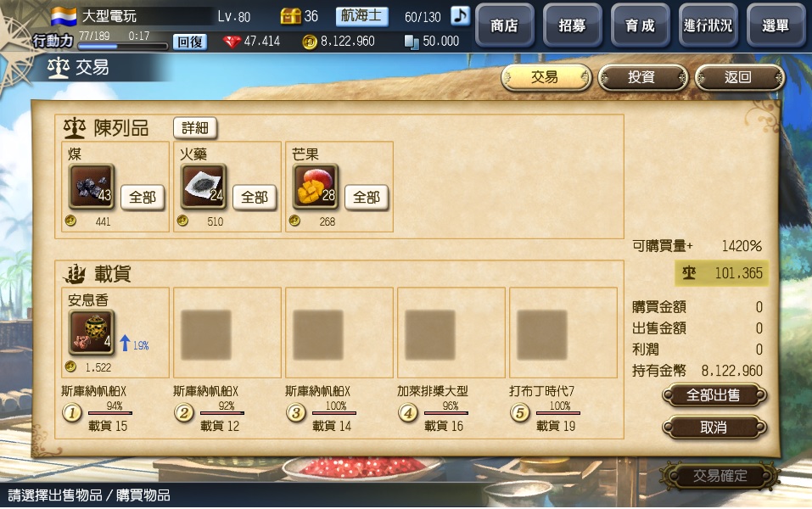This screenshot has width=812, height=509.
Task: Select the gunpowder (火藥) item icon
Action: coord(204,187)
